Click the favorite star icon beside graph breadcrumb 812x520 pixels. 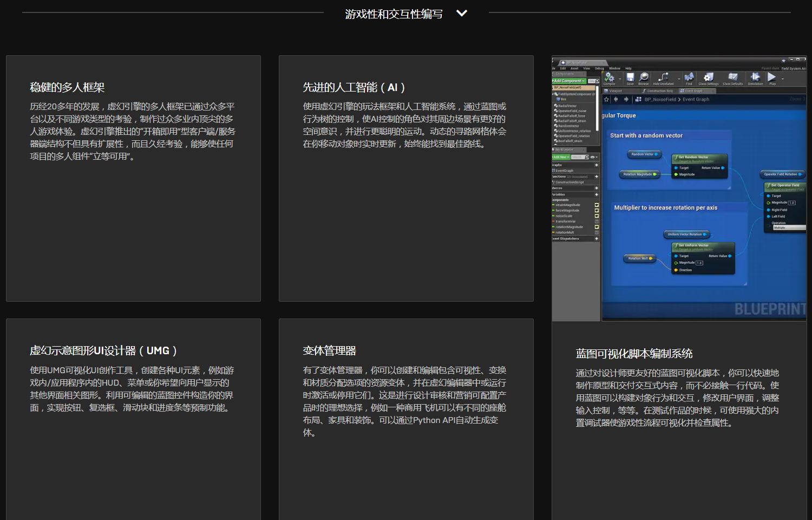click(x=606, y=99)
